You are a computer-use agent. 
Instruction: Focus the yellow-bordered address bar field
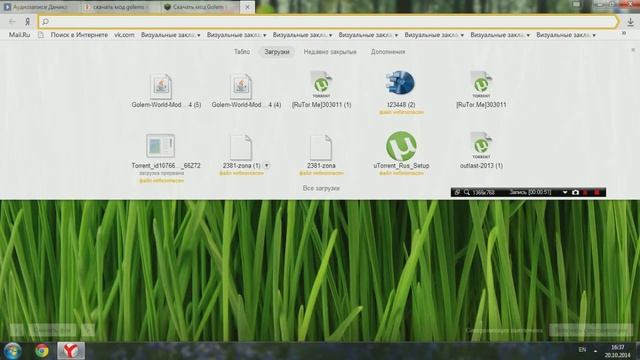(329, 22)
